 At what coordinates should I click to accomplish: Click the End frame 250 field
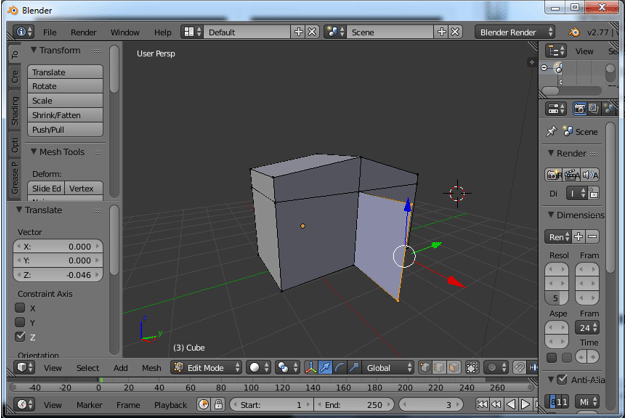coord(353,404)
